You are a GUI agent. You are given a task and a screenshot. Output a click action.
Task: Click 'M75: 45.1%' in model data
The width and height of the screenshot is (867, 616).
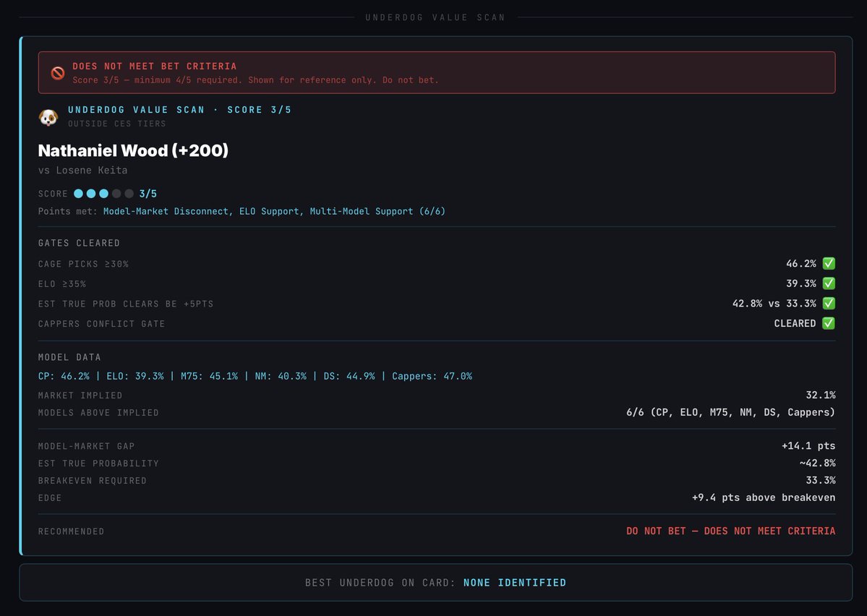click(209, 376)
